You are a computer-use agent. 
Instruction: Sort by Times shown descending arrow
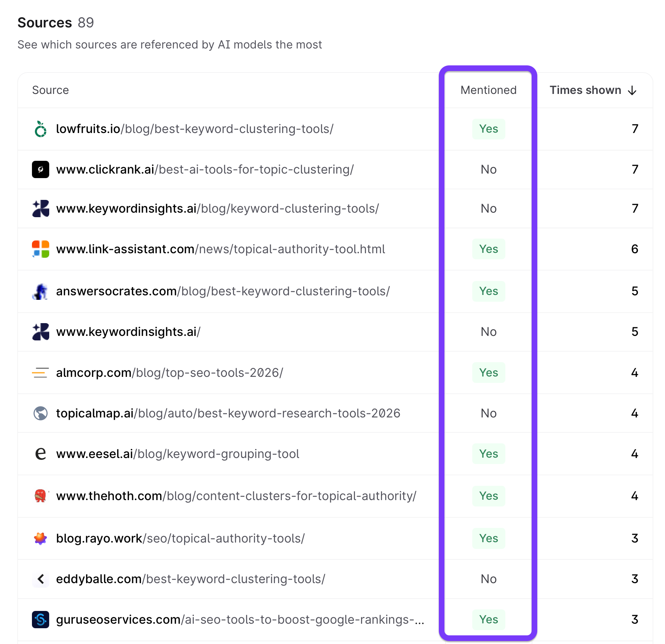tap(632, 91)
